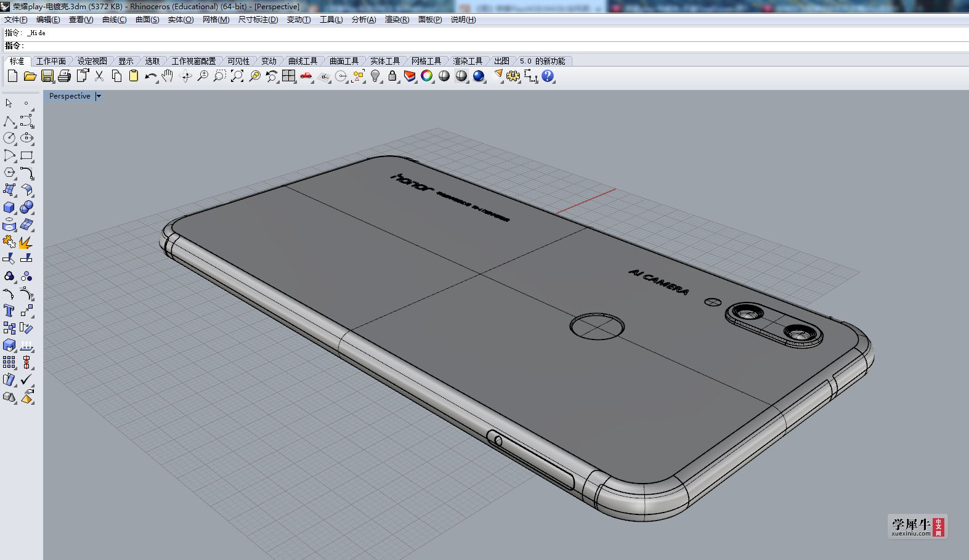Viewport: 969px width, 560px height.
Task: Click the 指令 command input line
Action: coord(484,46)
